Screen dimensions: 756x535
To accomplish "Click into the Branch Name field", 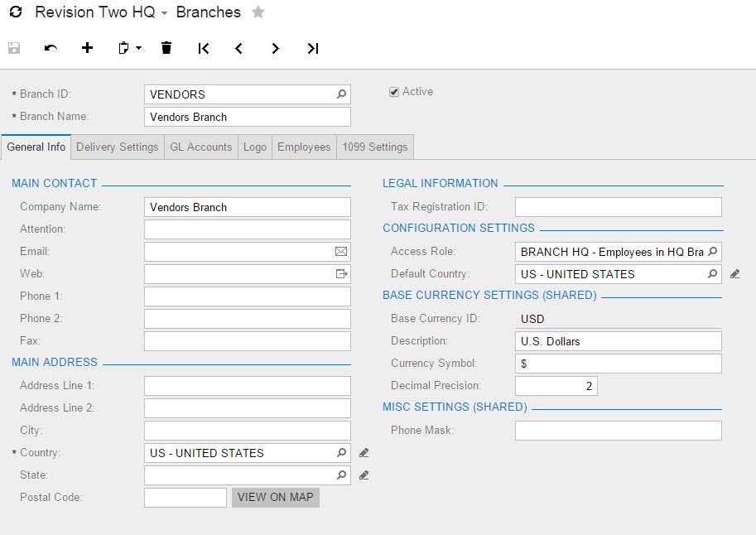I will [x=248, y=117].
